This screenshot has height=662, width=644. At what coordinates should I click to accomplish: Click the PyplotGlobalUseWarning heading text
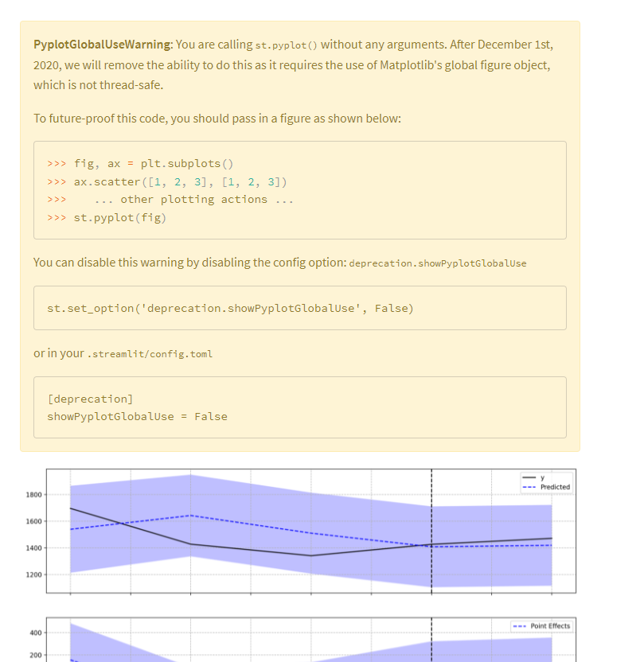coord(103,45)
